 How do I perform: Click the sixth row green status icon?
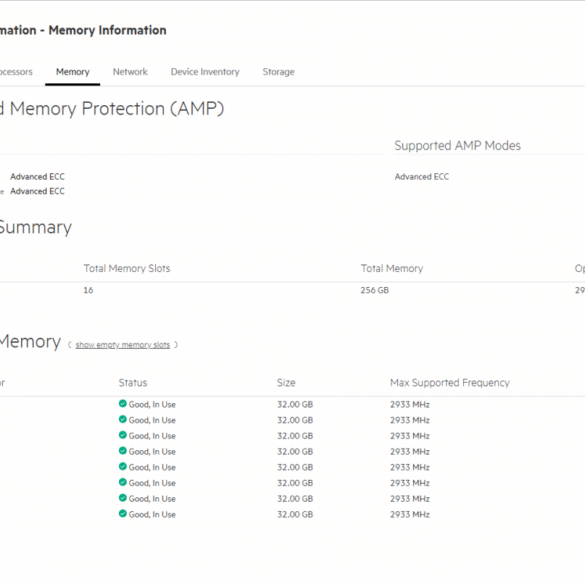pos(122,482)
